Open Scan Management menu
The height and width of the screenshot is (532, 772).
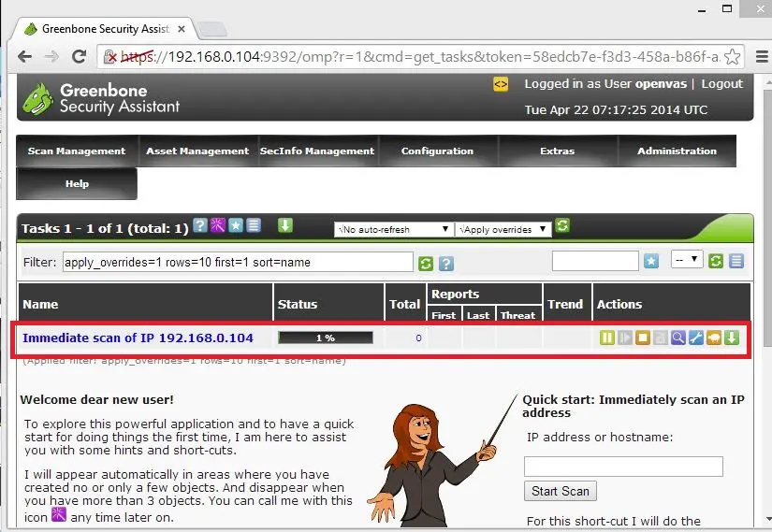(x=77, y=151)
